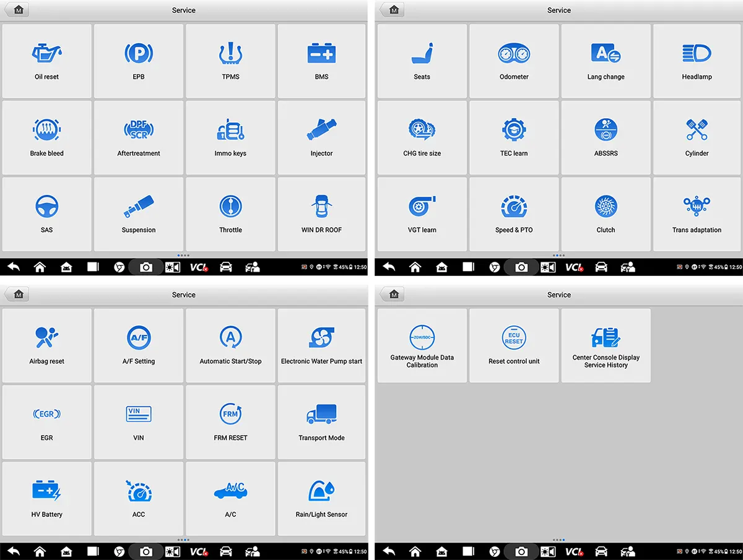
Task: Tap the vehicle icon in Seats screen navbar
Action: point(601,267)
